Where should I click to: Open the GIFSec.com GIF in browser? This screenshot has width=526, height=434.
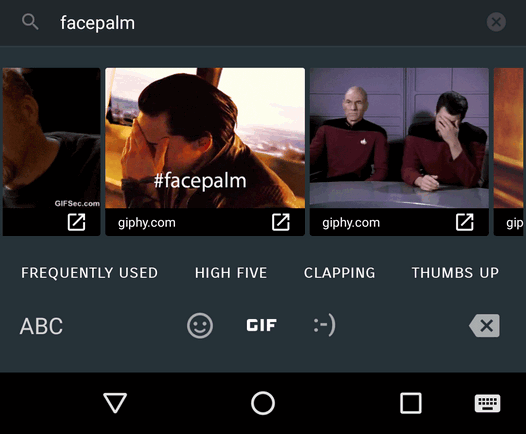76,222
